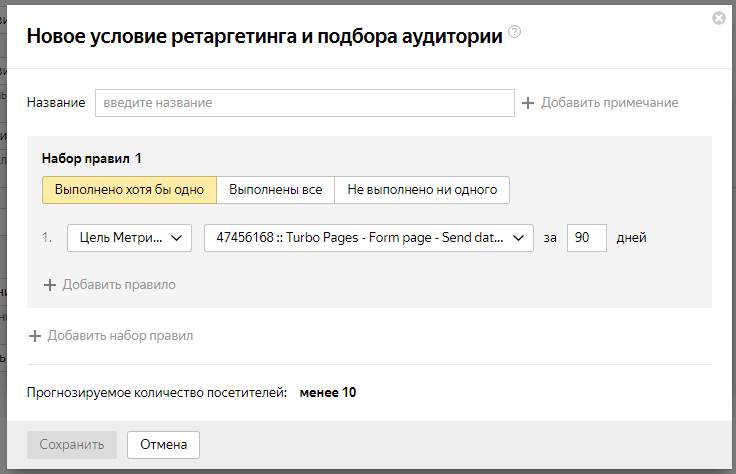736x474 pixels.
Task: Click the chevron arrow on 'Цель Метрики' selector
Action: 178,238
